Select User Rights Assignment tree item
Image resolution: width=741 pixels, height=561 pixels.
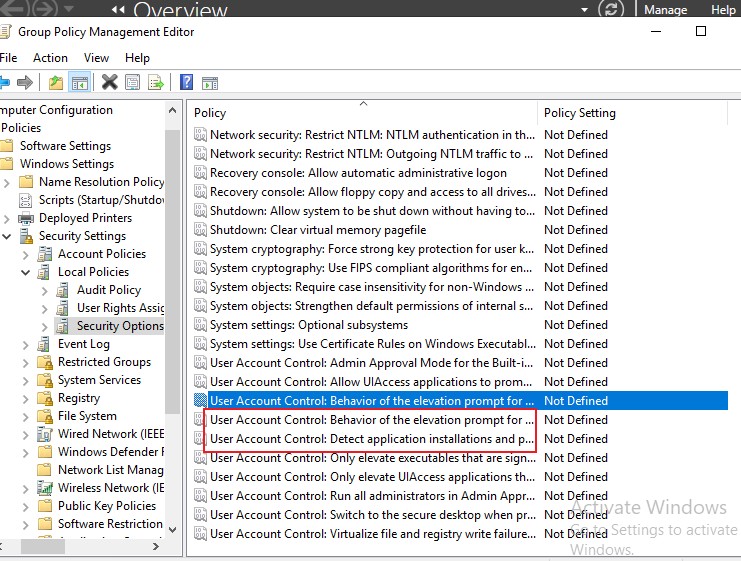[x=121, y=308]
